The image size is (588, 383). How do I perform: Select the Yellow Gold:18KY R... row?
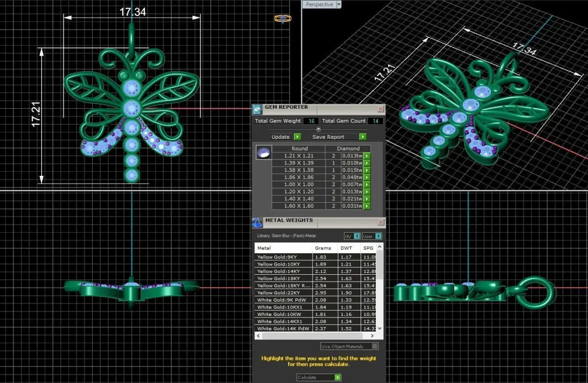(316, 286)
